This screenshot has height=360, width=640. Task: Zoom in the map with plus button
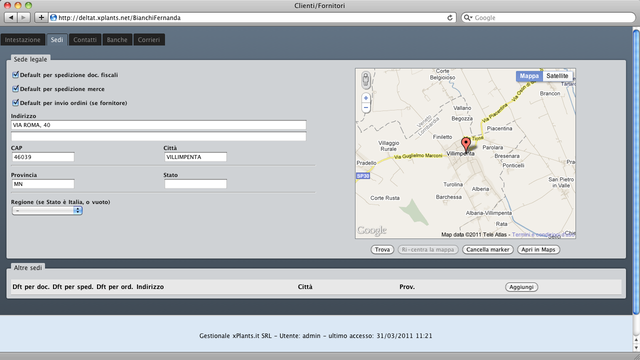pyautogui.click(x=366, y=98)
